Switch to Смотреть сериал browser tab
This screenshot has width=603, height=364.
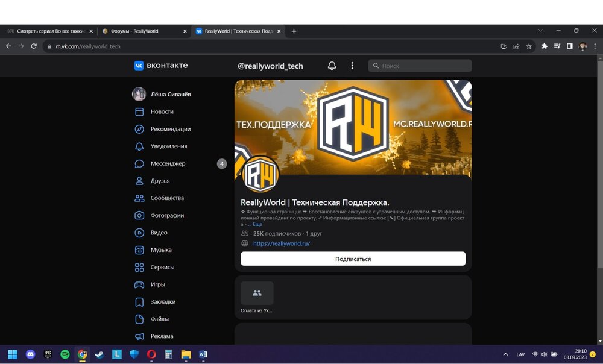point(51,31)
